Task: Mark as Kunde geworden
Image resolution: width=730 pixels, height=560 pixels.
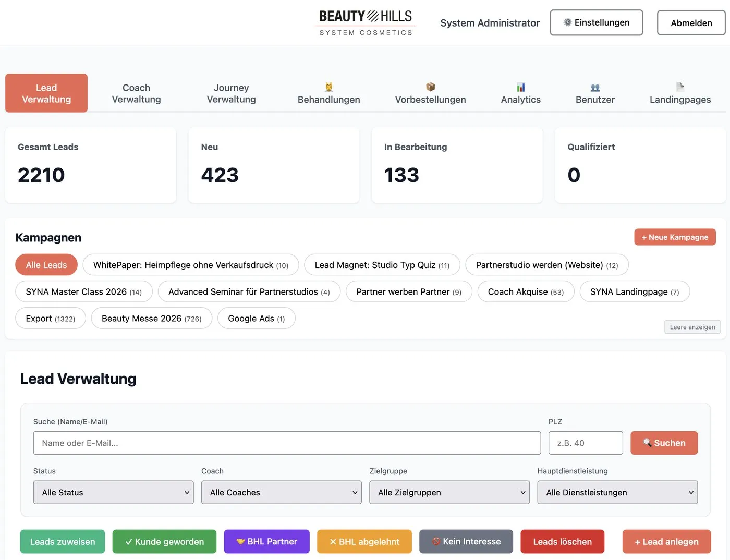Action: coord(164,541)
